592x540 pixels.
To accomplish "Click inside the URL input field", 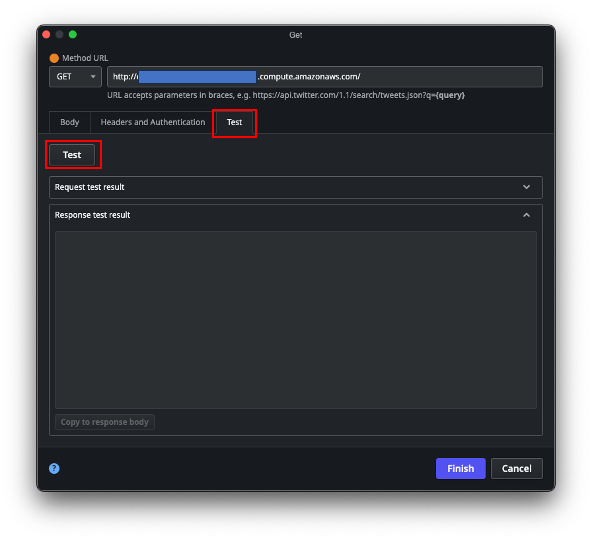I will 325,77.
